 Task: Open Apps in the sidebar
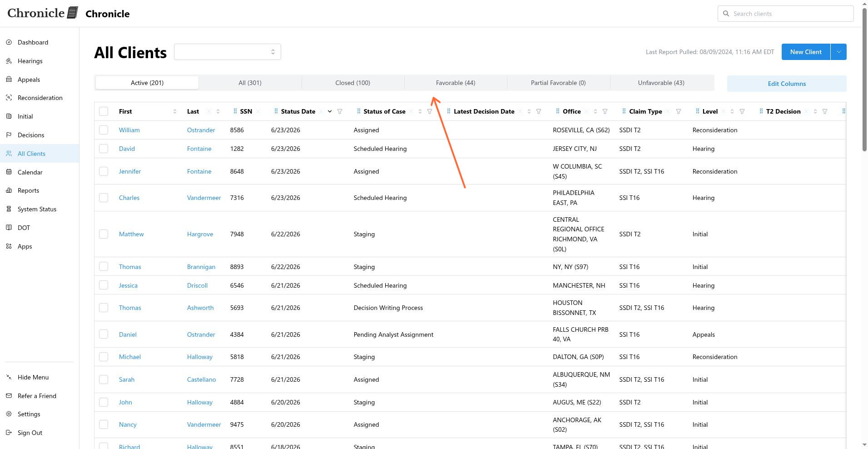click(40, 246)
